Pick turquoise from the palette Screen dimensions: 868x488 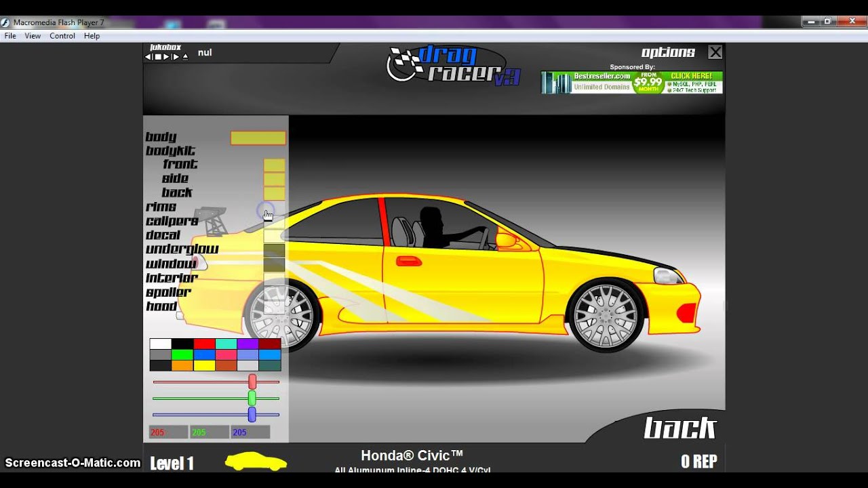tap(226, 344)
